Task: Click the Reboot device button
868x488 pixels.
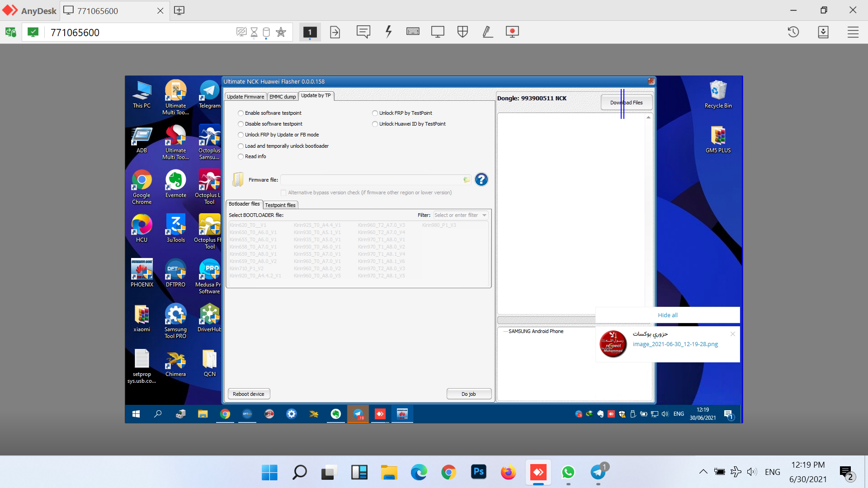Action: [249, 394]
